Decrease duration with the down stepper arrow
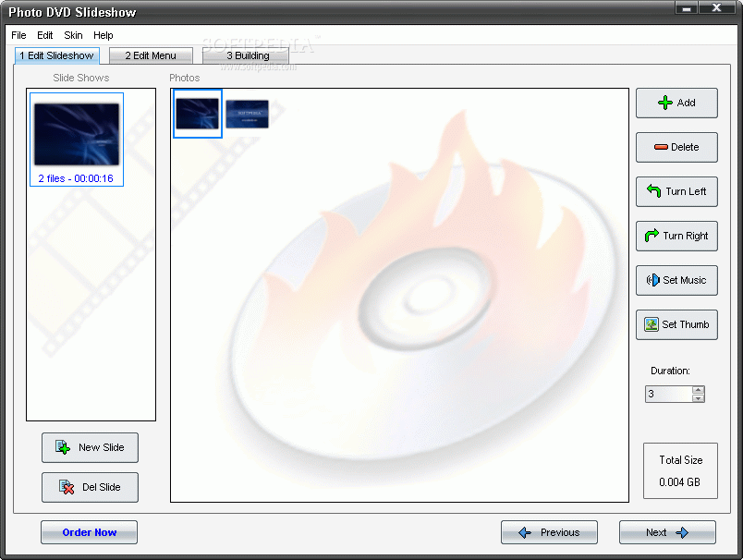The image size is (743, 560). tap(698, 398)
